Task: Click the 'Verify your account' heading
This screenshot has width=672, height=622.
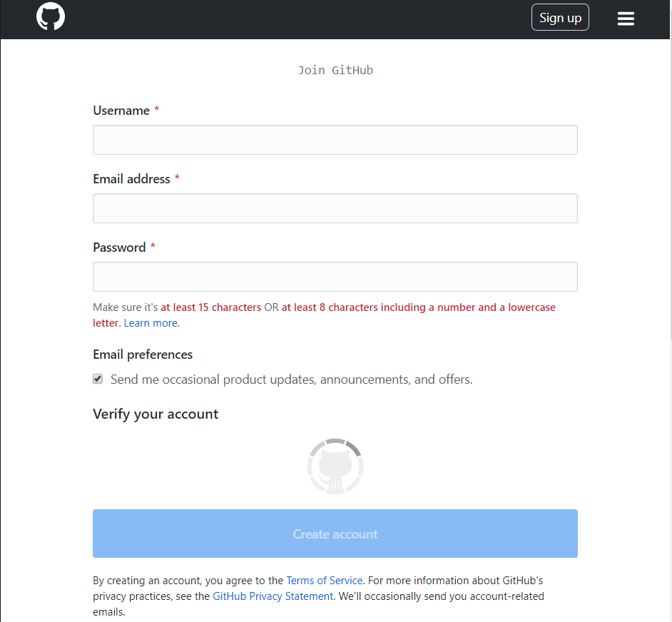Action: [x=156, y=414]
